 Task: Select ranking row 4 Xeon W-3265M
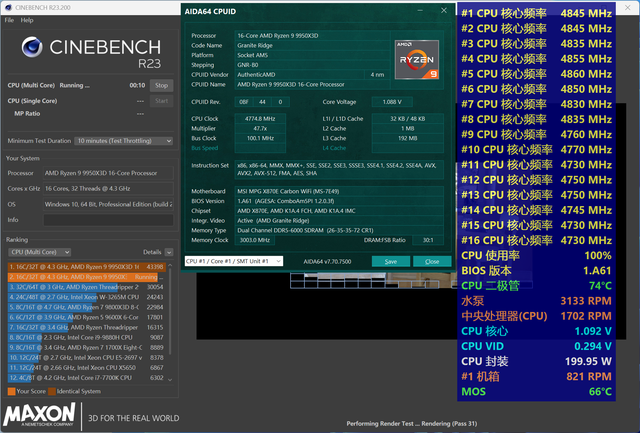(x=86, y=297)
